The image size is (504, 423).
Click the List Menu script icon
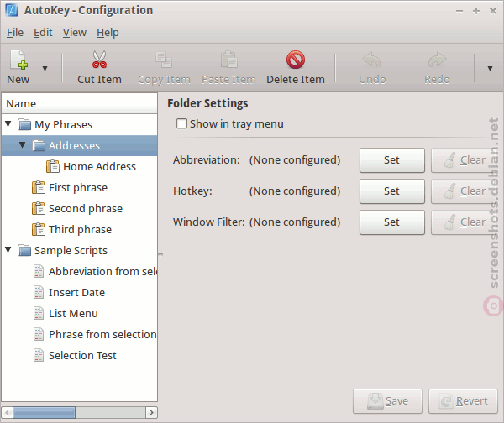[39, 314]
